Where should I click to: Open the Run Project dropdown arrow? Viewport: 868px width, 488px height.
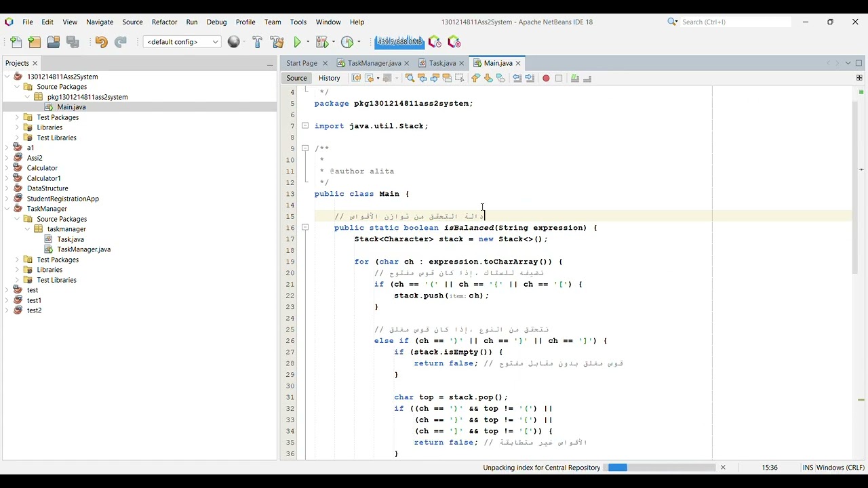308,42
